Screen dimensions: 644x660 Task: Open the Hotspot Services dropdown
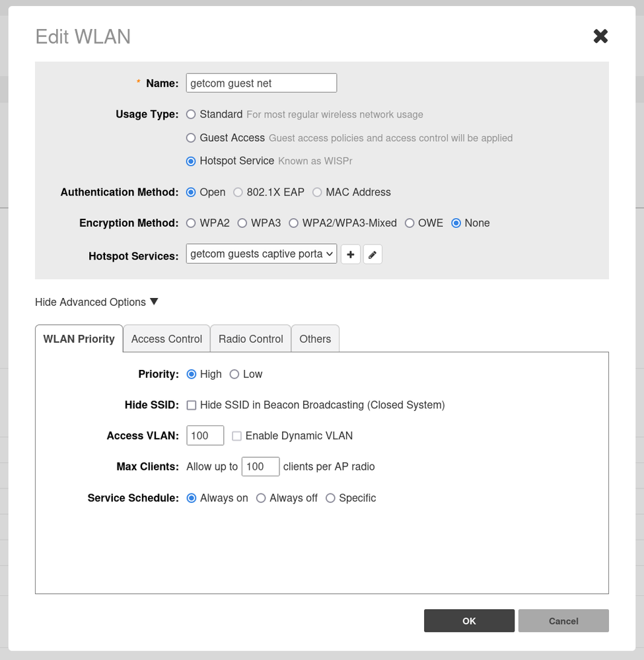262,254
